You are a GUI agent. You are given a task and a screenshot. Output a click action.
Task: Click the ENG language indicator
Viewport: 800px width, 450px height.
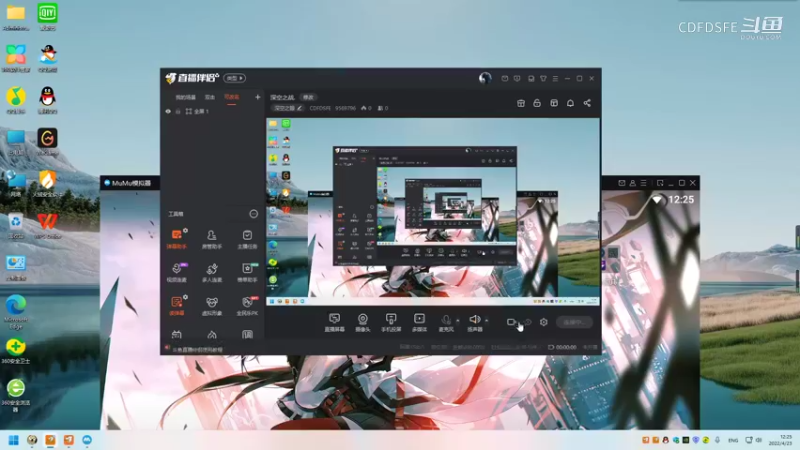tap(733, 440)
